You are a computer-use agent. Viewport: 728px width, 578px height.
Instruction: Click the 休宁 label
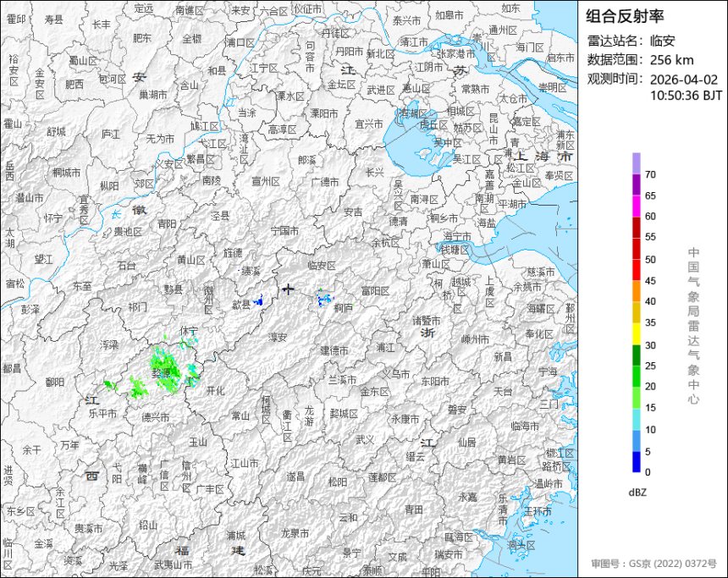pos(189,331)
